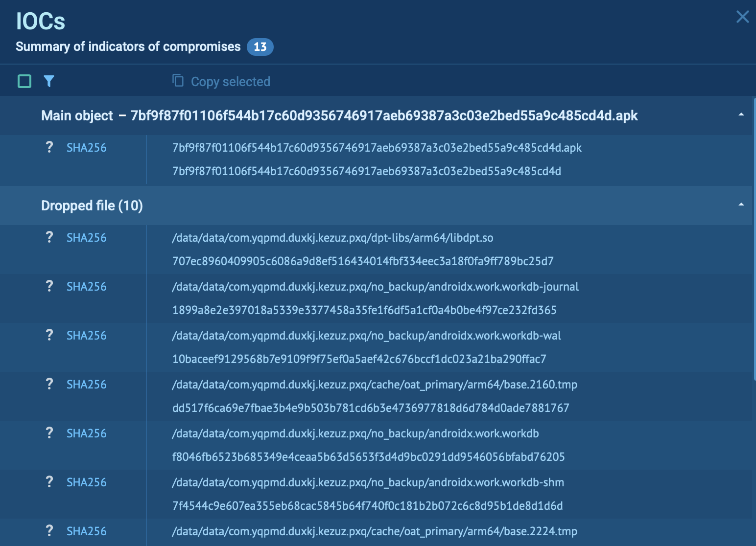Click question mark icon beside base.2160.tmp entry

click(49, 384)
